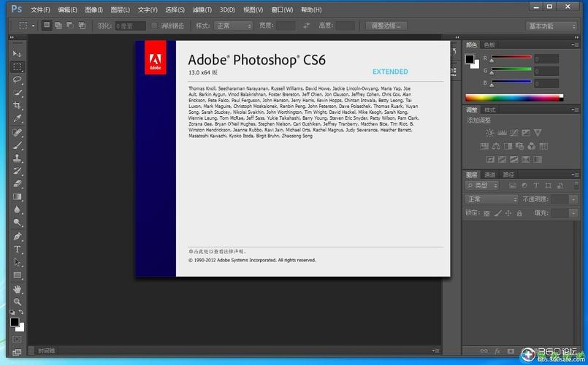Click the swap foreground/background colors icon
The width and height of the screenshot is (588, 365).
tap(21, 312)
